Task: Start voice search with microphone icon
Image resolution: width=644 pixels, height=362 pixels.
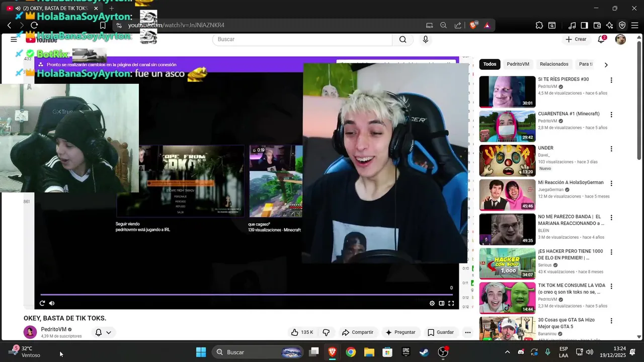Action: 426,39
